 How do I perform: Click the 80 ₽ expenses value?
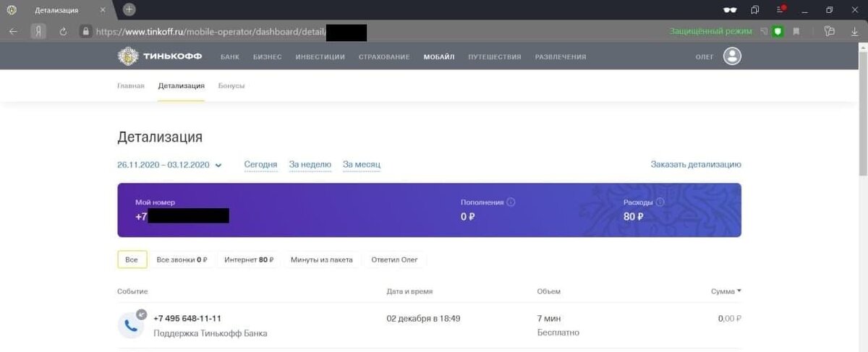pyautogui.click(x=634, y=216)
